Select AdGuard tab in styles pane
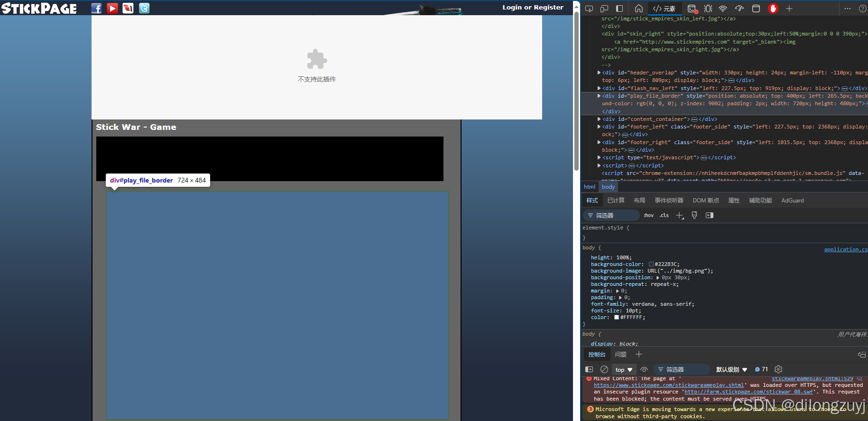 [793, 201]
